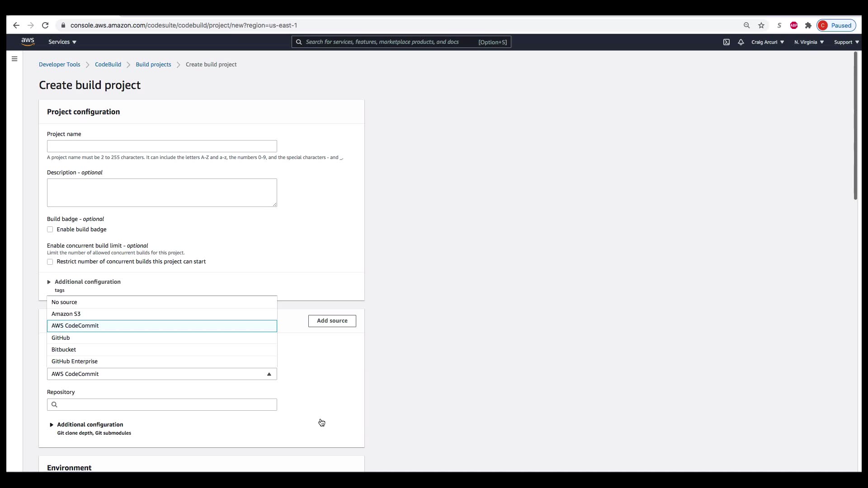This screenshot has width=868, height=488.
Task: Collapse the AWS CodeCommit source provider dropdown
Action: (x=269, y=374)
